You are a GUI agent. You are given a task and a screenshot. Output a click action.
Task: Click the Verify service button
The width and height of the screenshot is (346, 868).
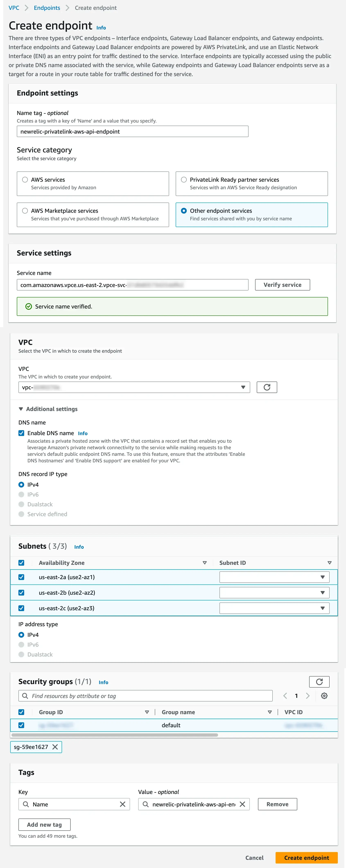[x=282, y=285]
